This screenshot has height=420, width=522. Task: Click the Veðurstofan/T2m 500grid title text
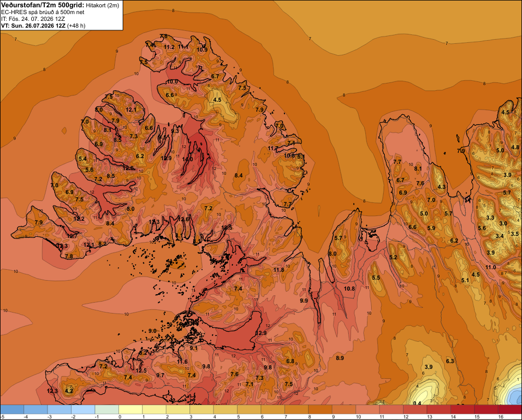click(43, 5)
